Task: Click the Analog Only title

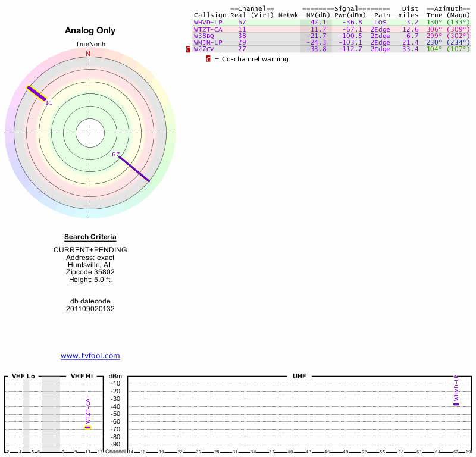Action: 90,30
